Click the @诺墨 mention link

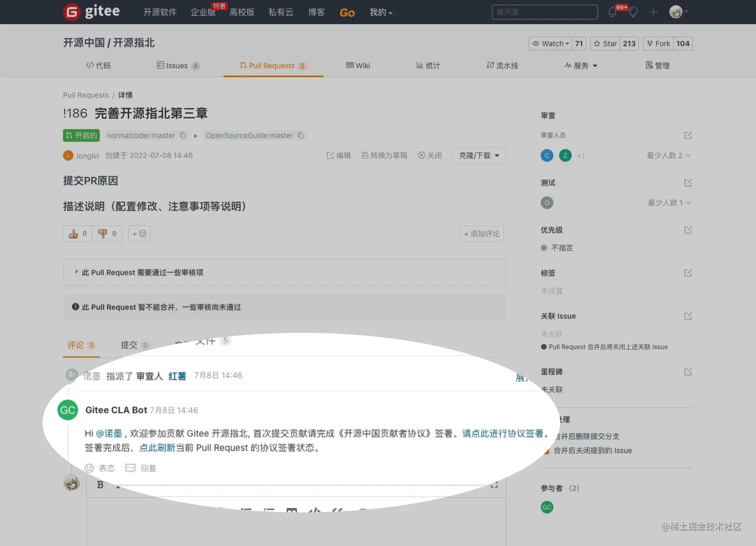[109, 433]
